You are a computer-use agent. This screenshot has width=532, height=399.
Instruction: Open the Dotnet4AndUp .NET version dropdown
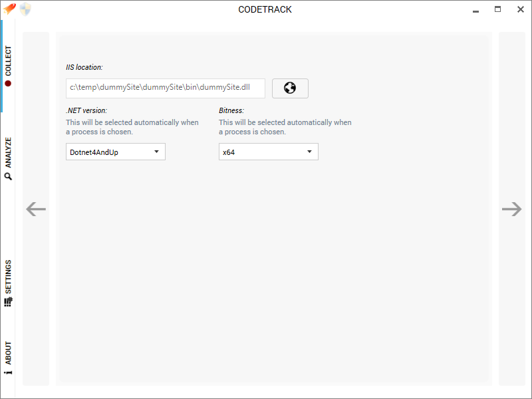115,152
